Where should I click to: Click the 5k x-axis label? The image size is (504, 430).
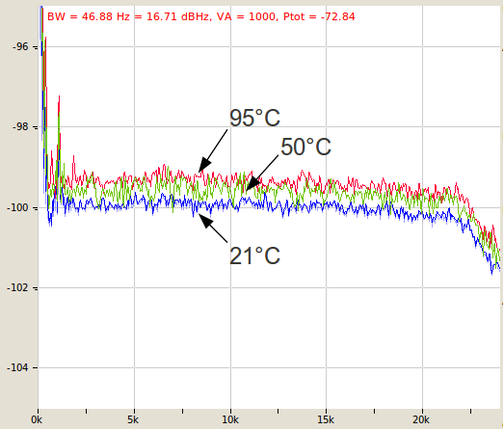coord(133,419)
